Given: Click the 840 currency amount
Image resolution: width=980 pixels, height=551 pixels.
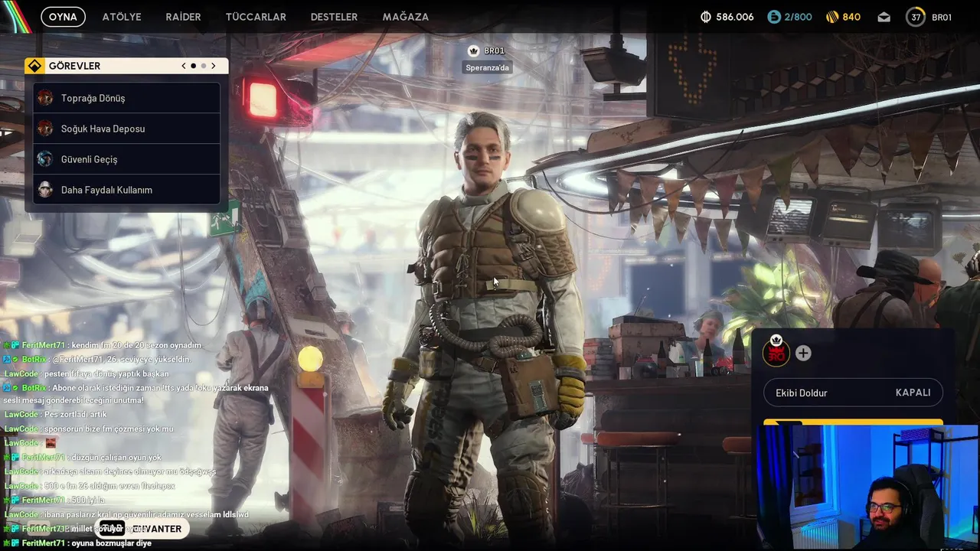Looking at the screenshot, I should point(851,17).
